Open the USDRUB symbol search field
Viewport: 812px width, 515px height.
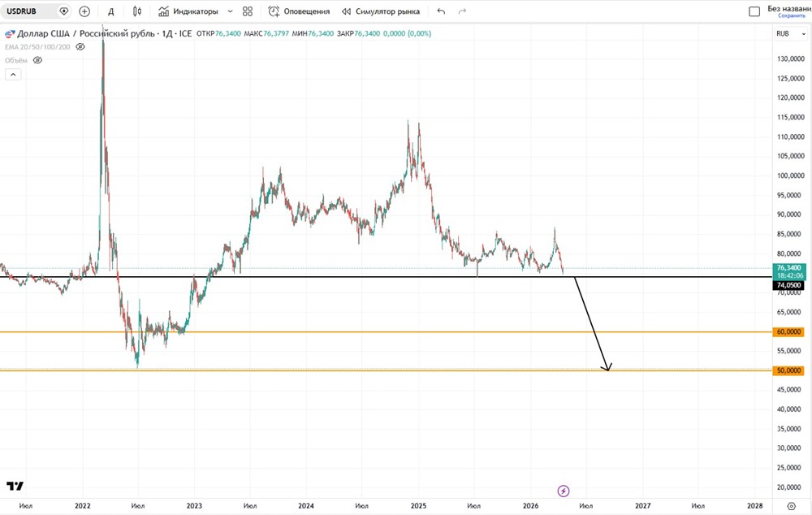click(28, 11)
